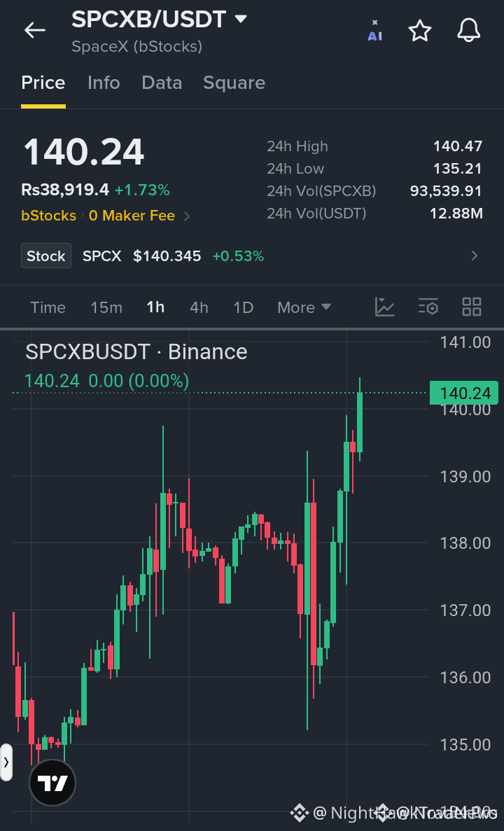Select the 1h chart interval
Viewport: 504px width, 831px height.
[156, 307]
